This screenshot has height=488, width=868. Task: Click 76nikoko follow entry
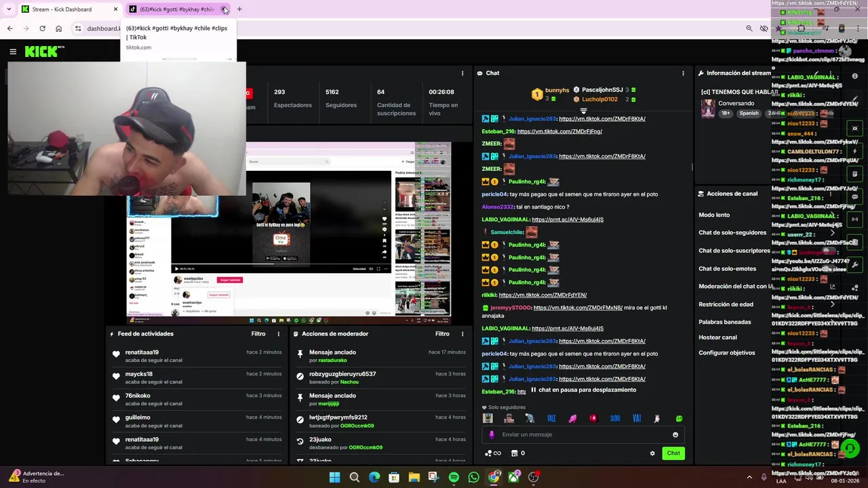tap(197, 399)
